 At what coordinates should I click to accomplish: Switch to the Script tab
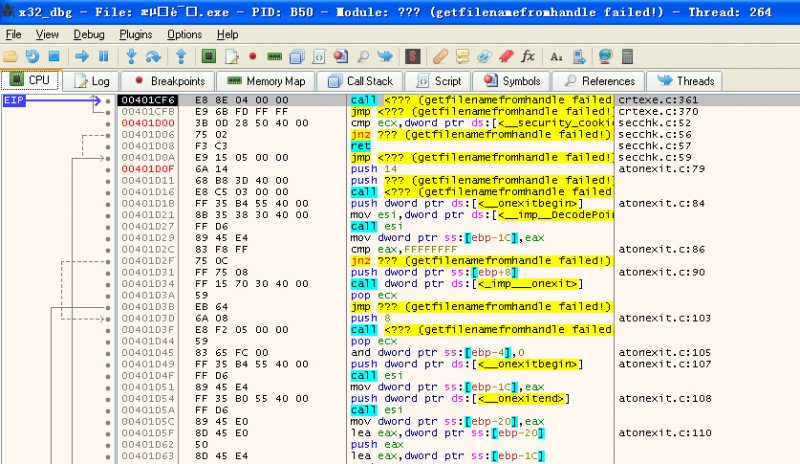[x=438, y=81]
